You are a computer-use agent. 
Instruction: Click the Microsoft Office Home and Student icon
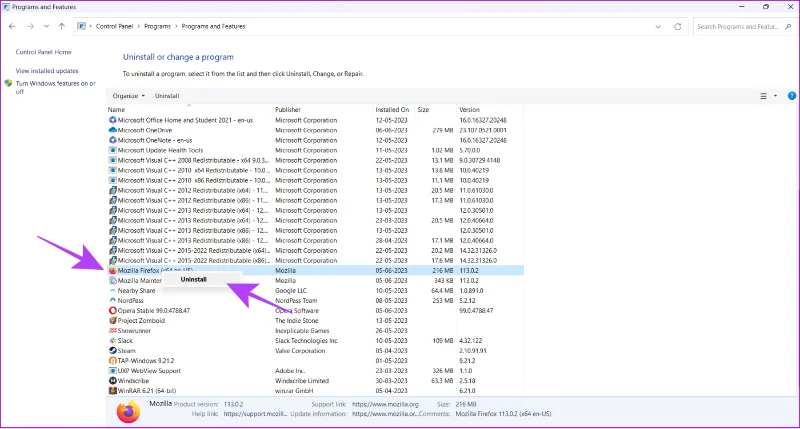pyautogui.click(x=112, y=120)
